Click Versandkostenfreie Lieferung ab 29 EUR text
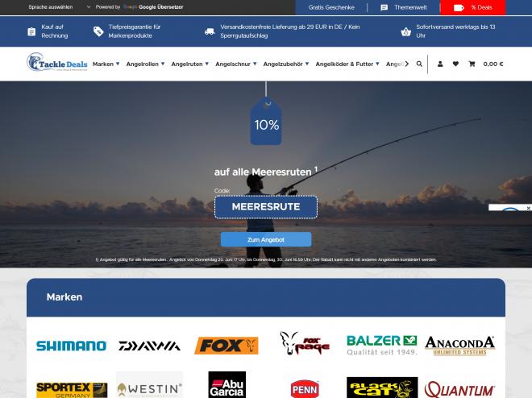 pyautogui.click(x=289, y=31)
